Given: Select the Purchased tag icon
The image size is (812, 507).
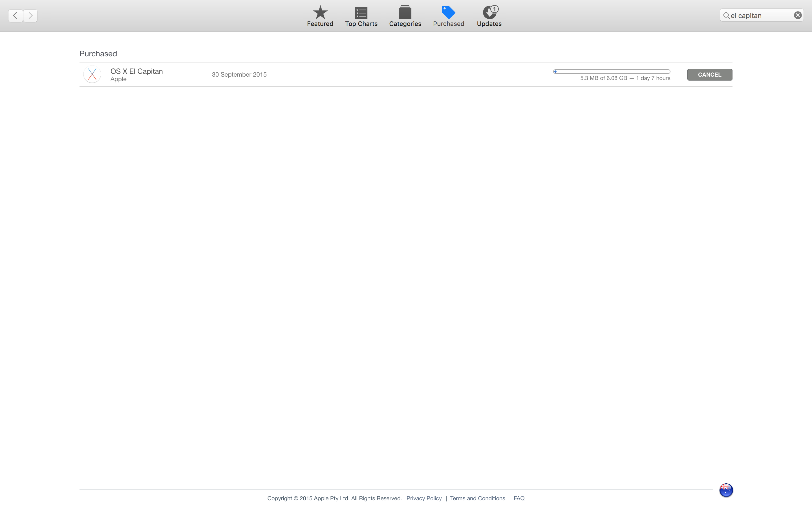Looking at the screenshot, I should click(x=448, y=13).
